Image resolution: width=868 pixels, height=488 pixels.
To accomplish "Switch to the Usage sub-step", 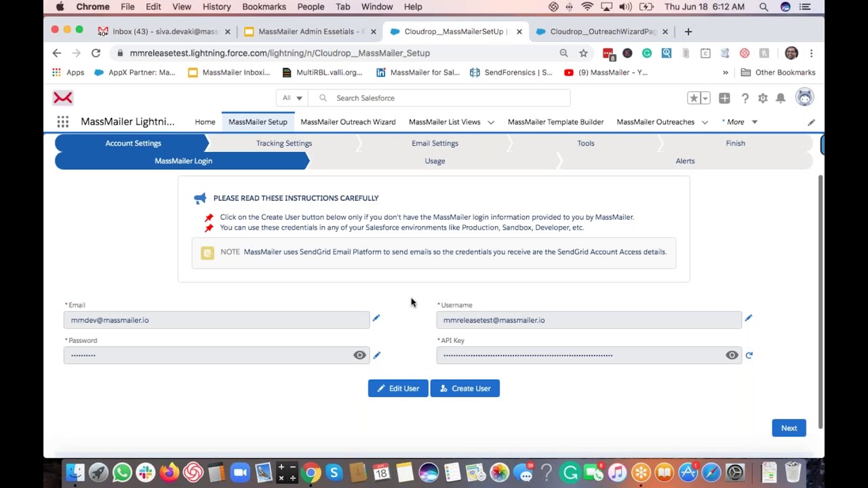I will (435, 161).
